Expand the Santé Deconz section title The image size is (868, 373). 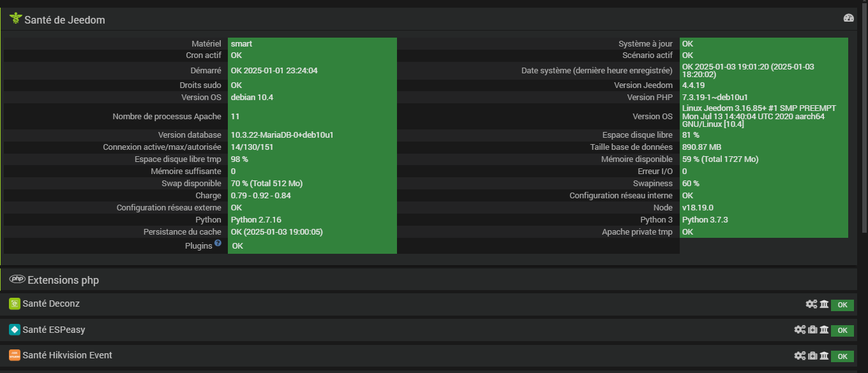(x=51, y=304)
